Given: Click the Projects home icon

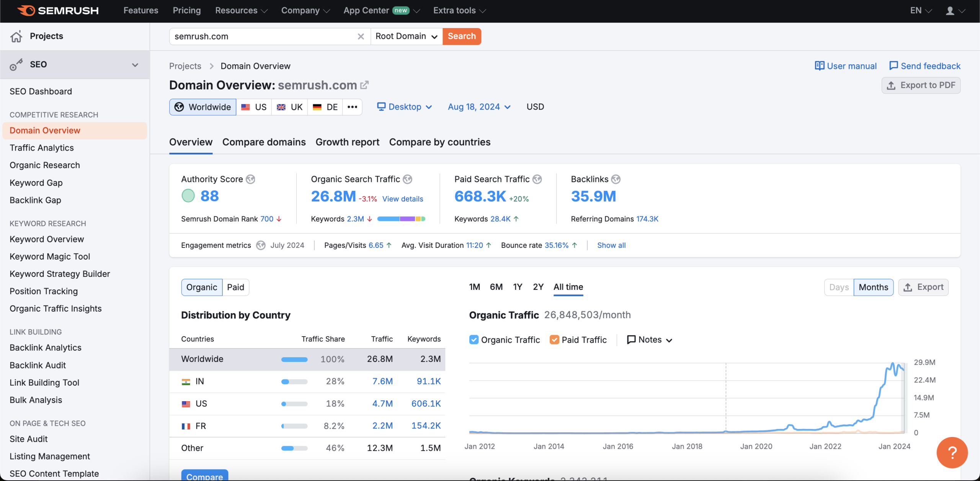Looking at the screenshot, I should [17, 36].
